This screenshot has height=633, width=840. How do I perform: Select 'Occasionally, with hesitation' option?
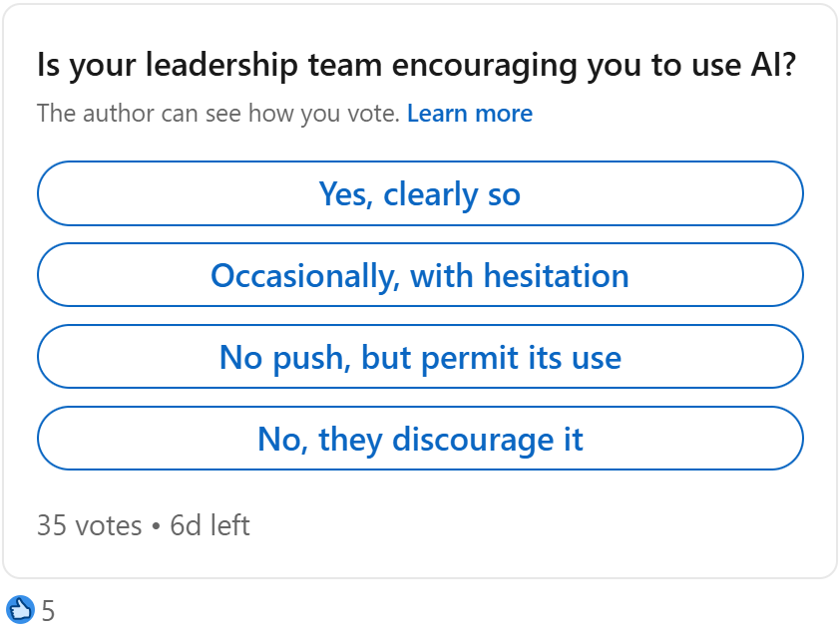pos(420,275)
